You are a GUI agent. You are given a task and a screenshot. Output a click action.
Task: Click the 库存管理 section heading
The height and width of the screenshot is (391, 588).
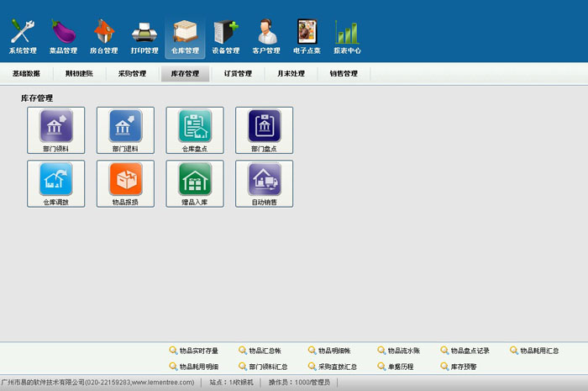tap(37, 98)
